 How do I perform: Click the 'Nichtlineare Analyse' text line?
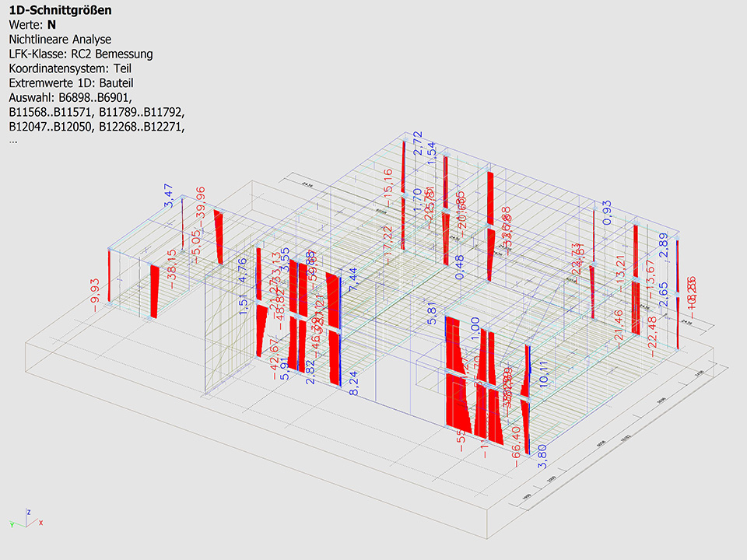[60, 39]
